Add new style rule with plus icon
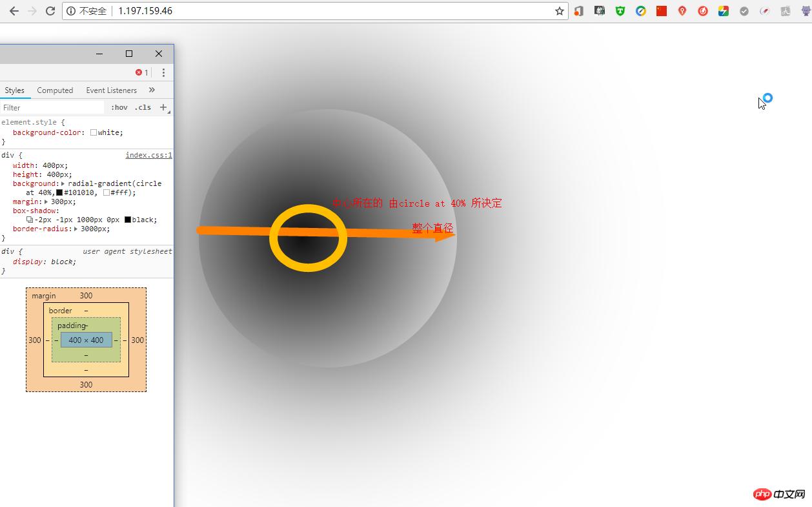This screenshot has width=812, height=507. click(163, 107)
